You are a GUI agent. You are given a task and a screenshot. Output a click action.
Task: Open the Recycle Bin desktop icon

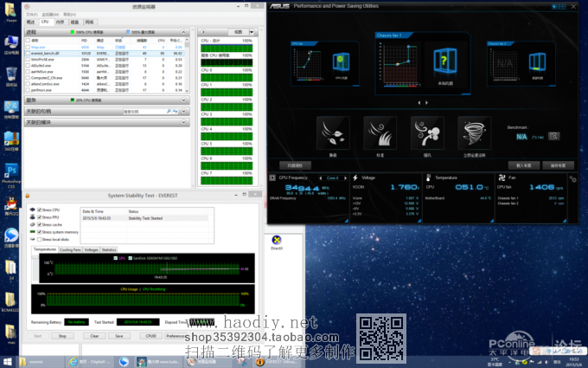coord(11,73)
